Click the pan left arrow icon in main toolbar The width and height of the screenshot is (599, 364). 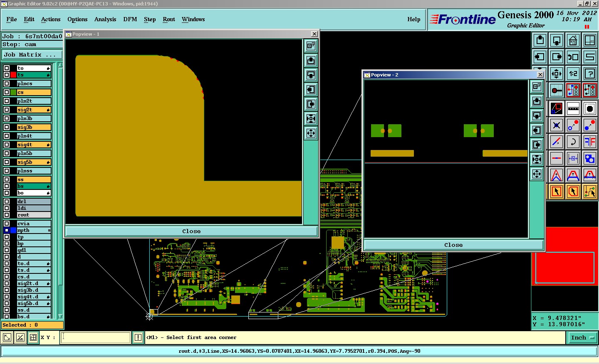pyautogui.click(x=540, y=57)
